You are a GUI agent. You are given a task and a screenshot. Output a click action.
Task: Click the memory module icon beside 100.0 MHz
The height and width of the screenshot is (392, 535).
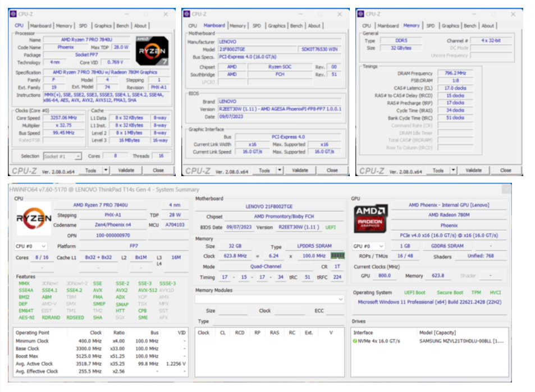(338, 256)
